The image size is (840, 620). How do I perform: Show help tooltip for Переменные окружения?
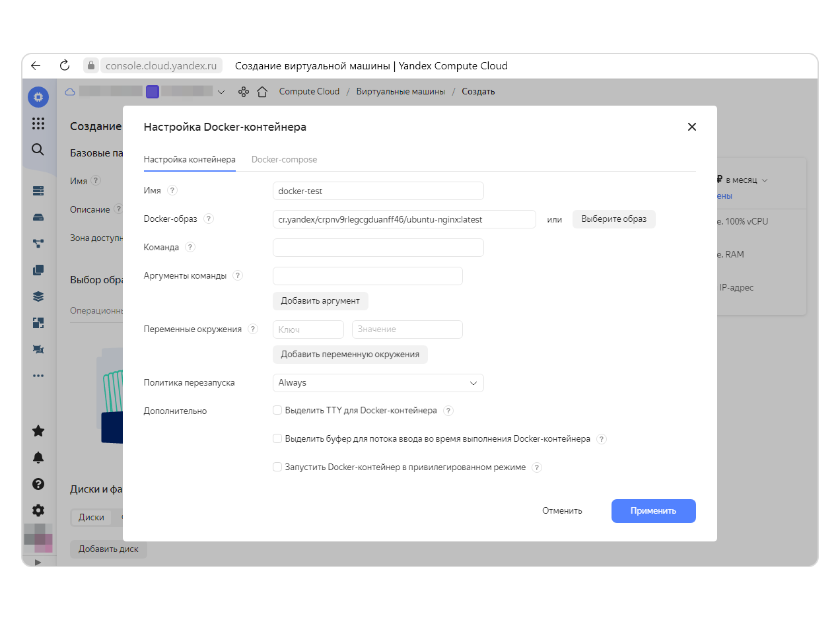point(252,329)
